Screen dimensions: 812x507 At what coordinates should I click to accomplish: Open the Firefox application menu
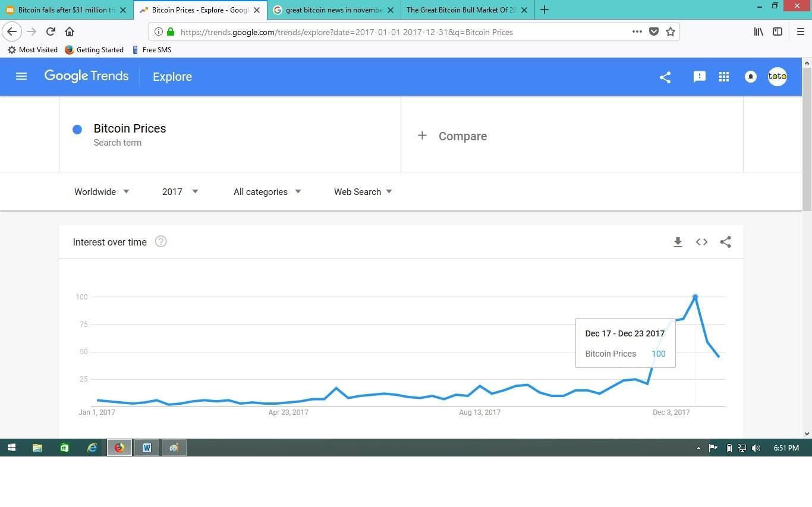(800, 32)
